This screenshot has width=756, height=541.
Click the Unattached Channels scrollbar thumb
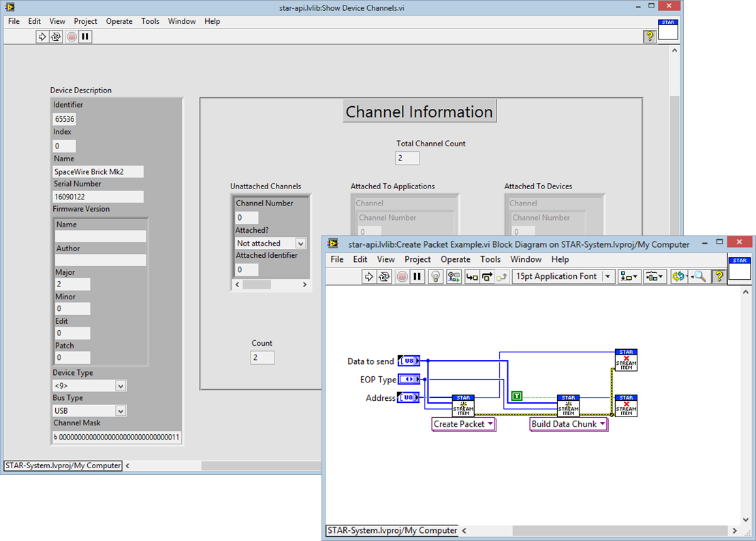257,284
